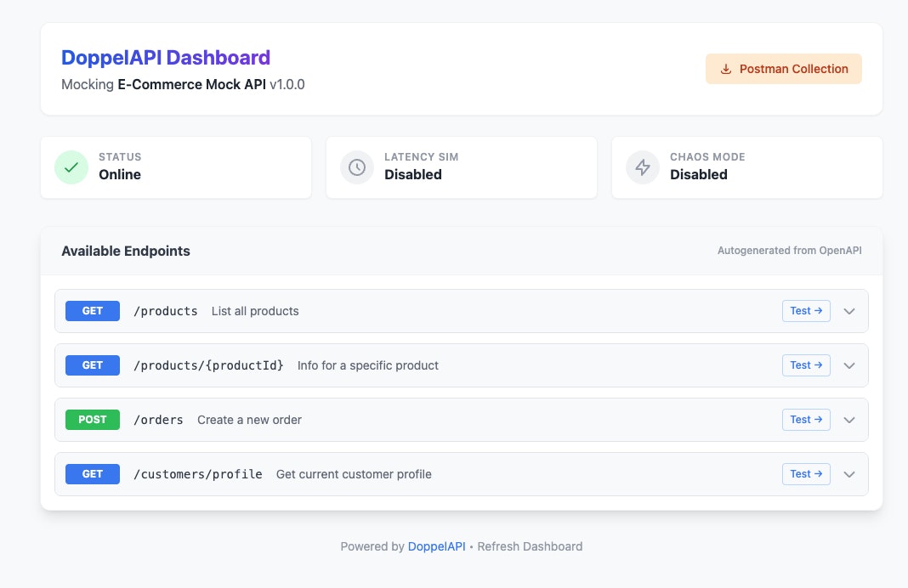Test the /products/{productId} endpoint

(x=805, y=365)
